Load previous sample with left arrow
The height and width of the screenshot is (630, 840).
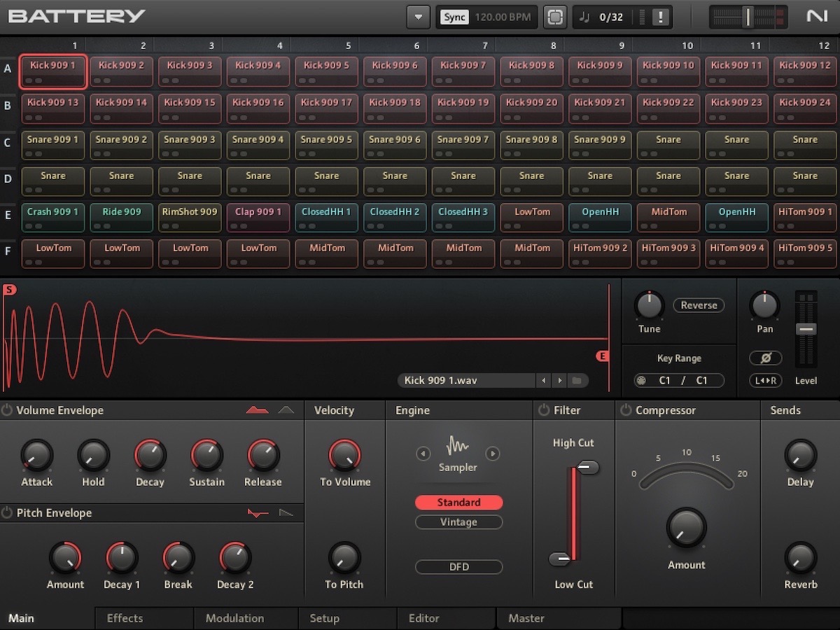coord(544,381)
